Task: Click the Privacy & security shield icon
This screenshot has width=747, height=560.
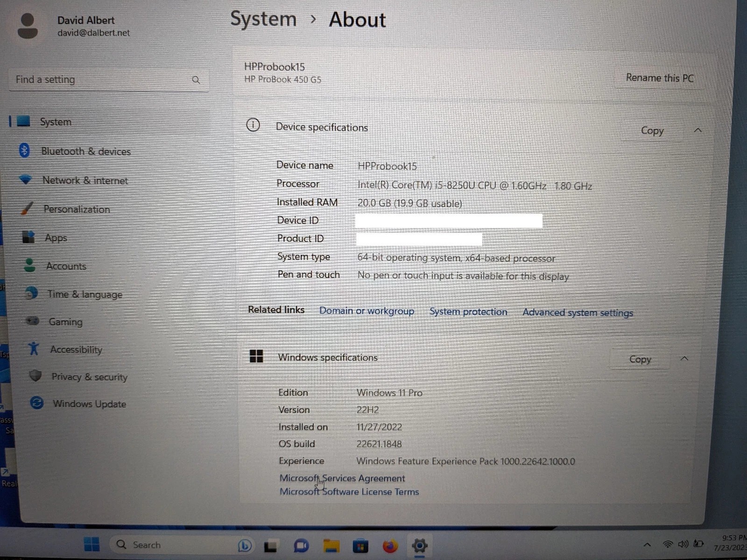Action: coord(35,376)
